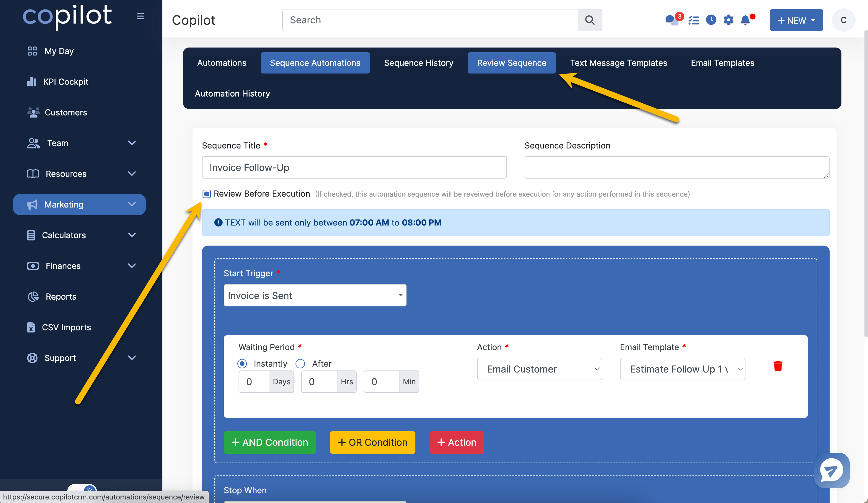Open the KPI Cockpit bar chart icon
Screen dimensions: 868x503
pos(32,81)
